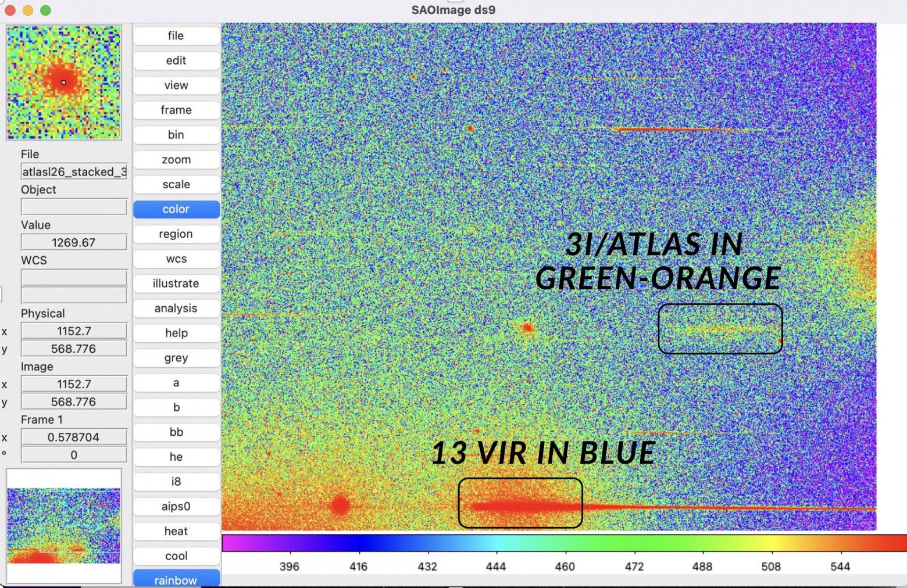Choose the frame button
The width and height of the screenshot is (907, 588).
pos(176,110)
